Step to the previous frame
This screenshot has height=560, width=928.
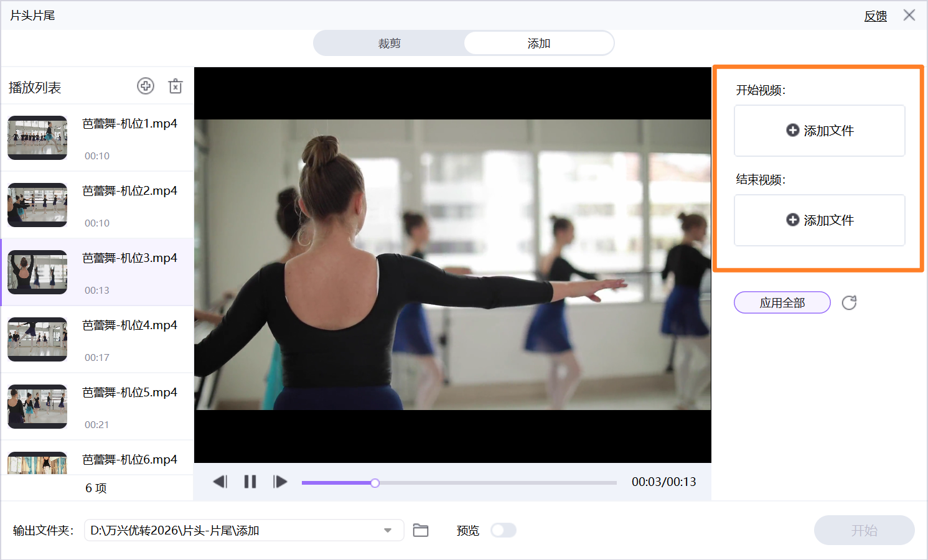click(220, 482)
